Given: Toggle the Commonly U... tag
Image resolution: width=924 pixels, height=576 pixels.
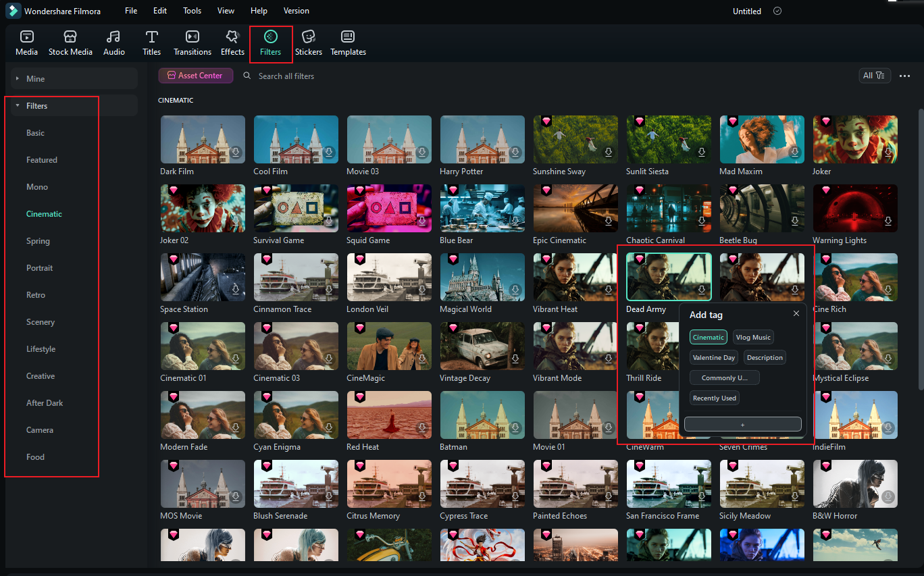Looking at the screenshot, I should coord(724,377).
